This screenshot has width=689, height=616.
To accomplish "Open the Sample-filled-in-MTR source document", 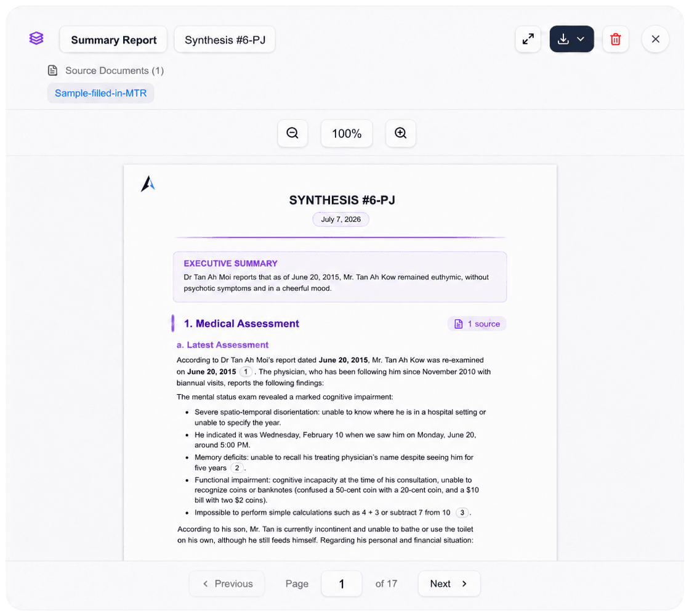I will [100, 93].
